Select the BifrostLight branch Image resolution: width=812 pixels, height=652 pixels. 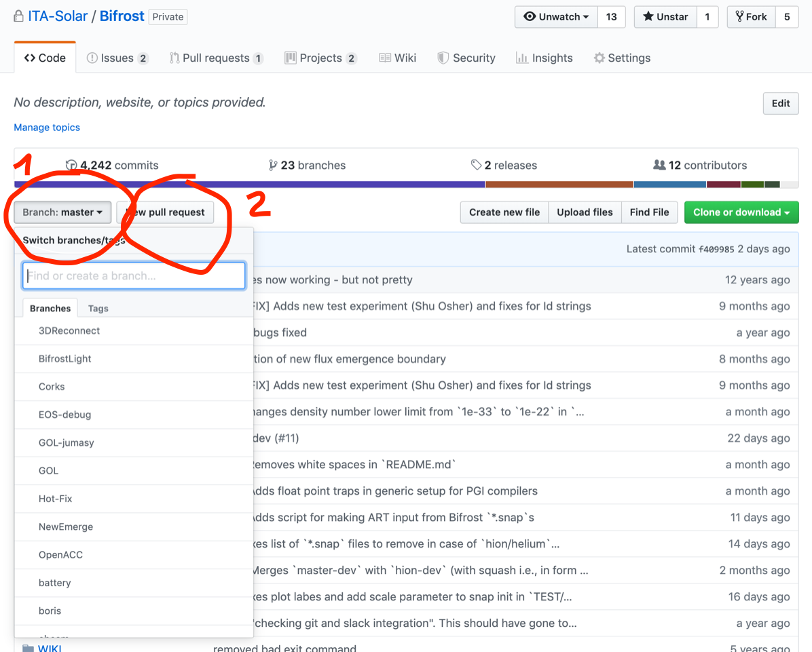(134, 359)
